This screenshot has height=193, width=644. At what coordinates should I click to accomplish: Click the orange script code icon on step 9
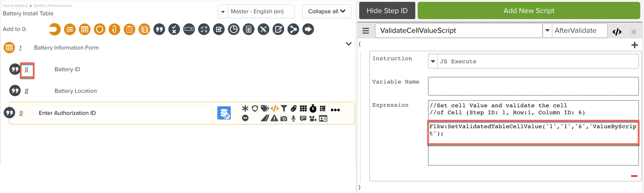click(x=275, y=109)
